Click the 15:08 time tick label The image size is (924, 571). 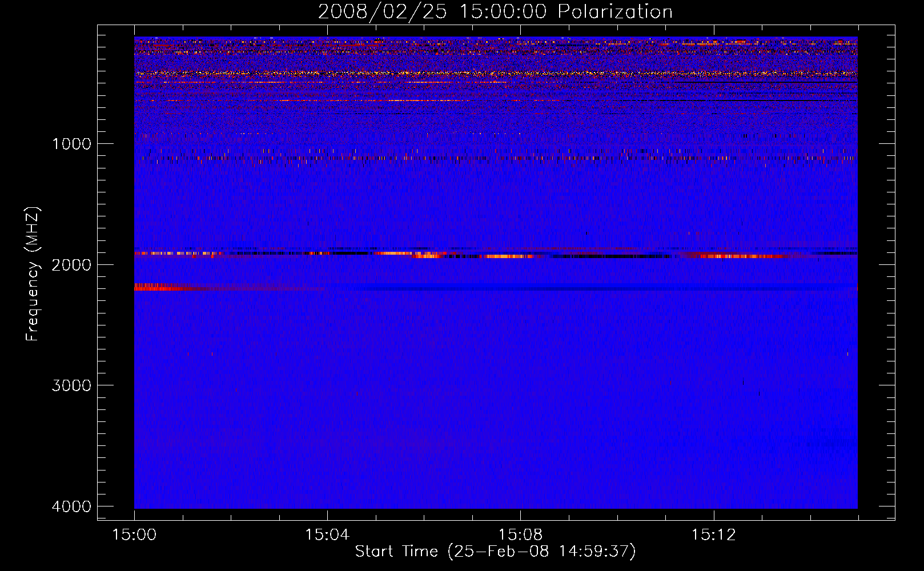[x=520, y=535]
